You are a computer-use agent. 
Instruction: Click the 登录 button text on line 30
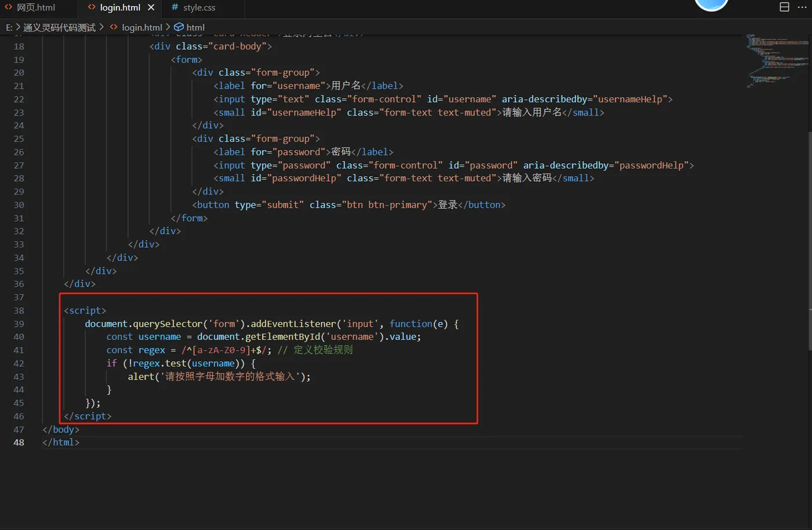[x=448, y=205]
